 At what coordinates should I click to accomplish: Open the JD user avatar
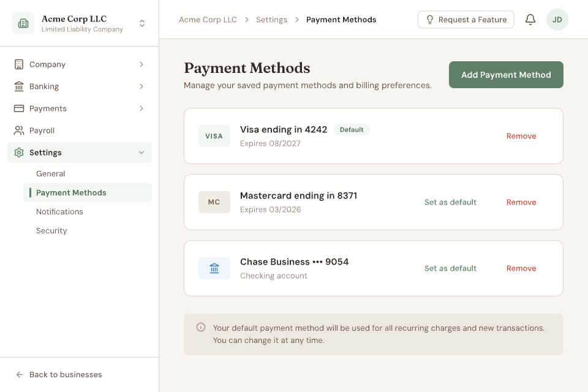coord(557,20)
